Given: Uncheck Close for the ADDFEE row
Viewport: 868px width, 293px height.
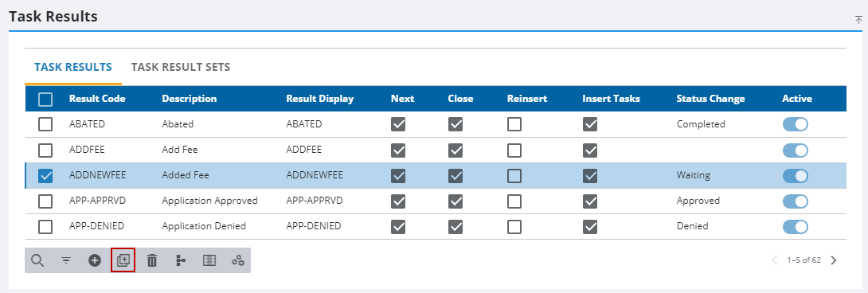Looking at the screenshot, I should (455, 150).
